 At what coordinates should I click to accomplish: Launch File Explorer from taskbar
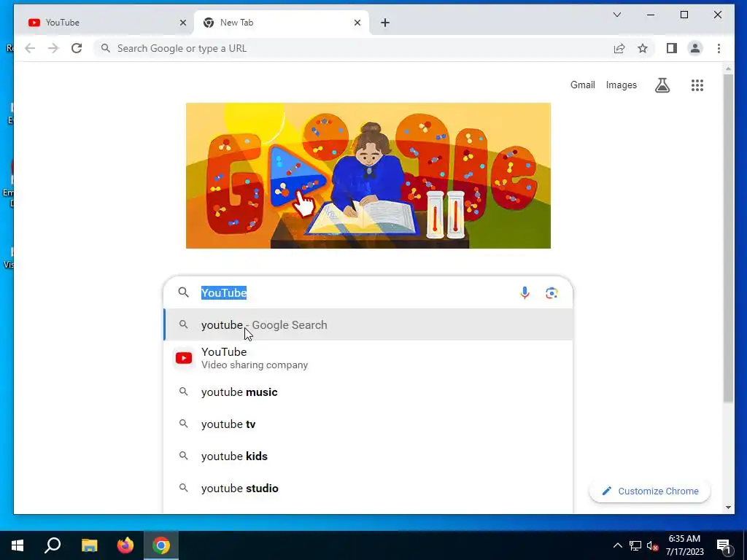(90, 545)
